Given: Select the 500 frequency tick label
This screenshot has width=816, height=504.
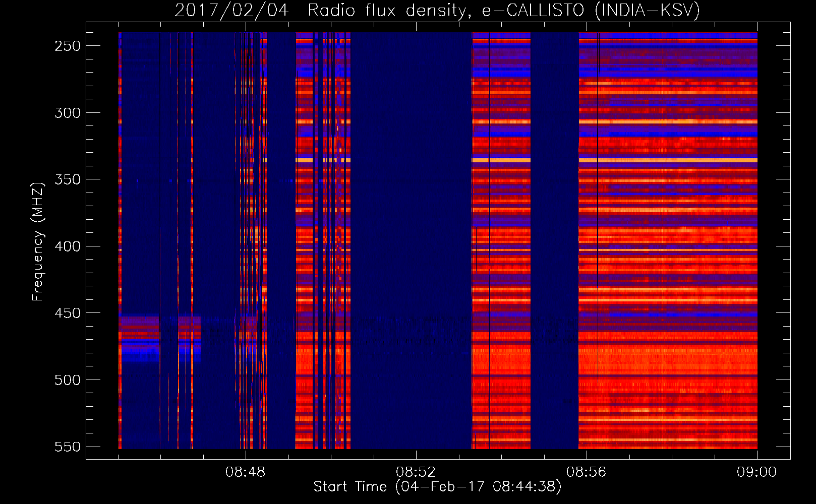Looking at the screenshot, I should coord(68,380).
